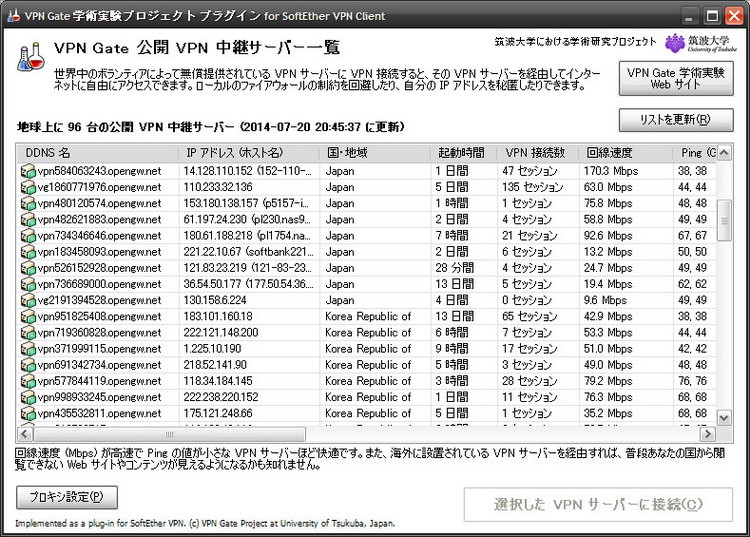Image resolution: width=750 pixels, height=537 pixels.
Task: Select IP address 175.121.248.66 cell
Action: [x=218, y=414]
